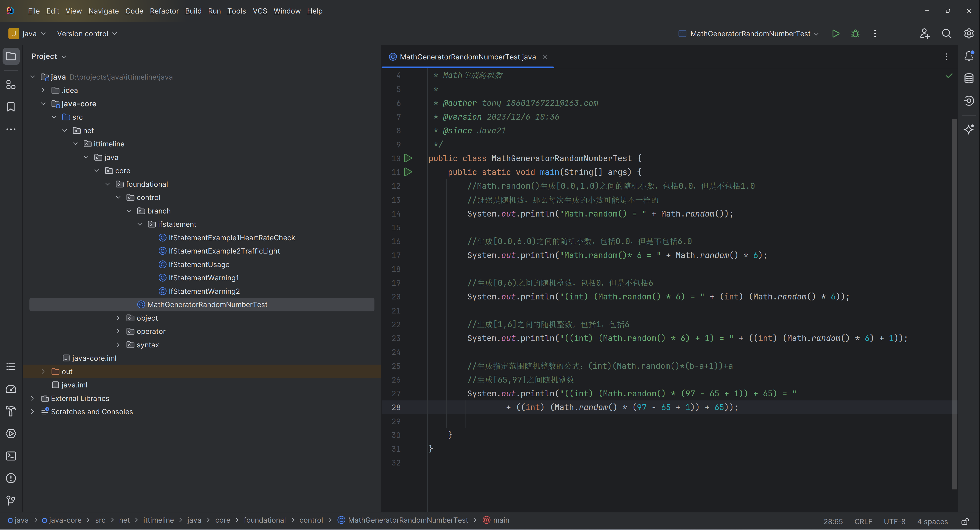The height and width of the screenshot is (530, 980).
Task: Click the foundational breadcrumb in navigation bar
Action: coord(265,520)
